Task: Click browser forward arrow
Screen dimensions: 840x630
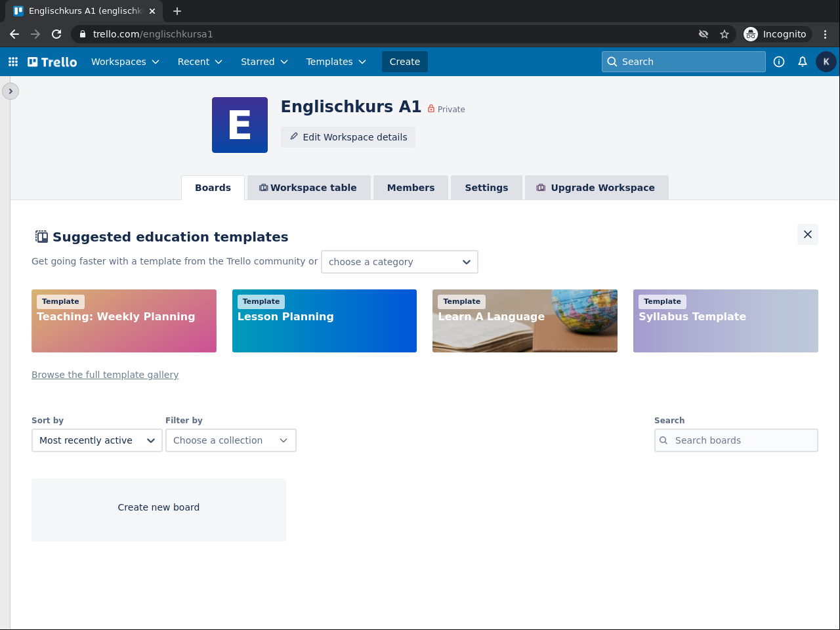Action: coord(35,34)
